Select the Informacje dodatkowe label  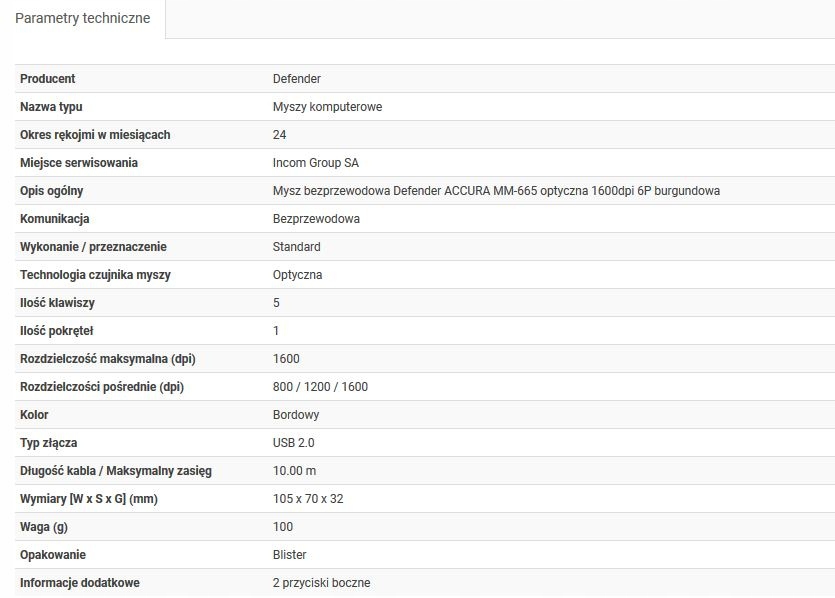pyautogui.click(x=80, y=583)
